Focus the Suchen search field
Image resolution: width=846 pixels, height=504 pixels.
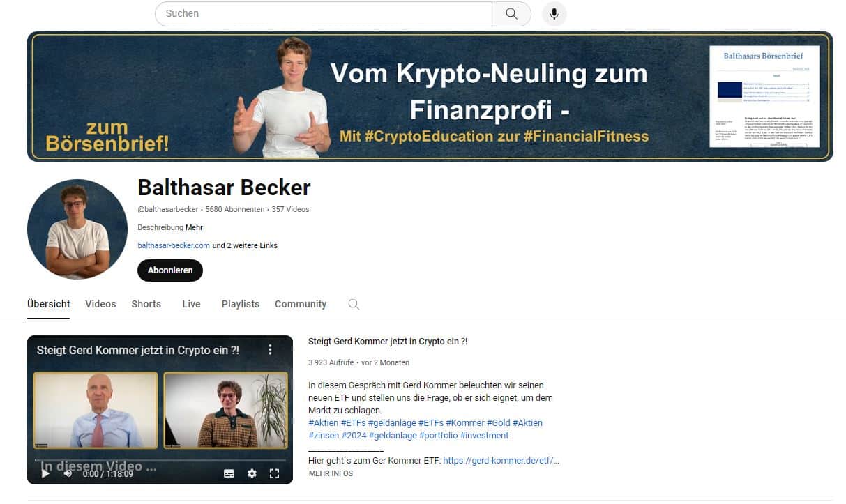tap(324, 14)
